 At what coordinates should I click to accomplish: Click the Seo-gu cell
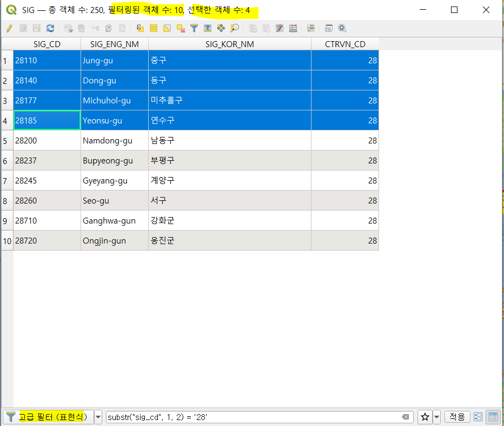(115, 200)
